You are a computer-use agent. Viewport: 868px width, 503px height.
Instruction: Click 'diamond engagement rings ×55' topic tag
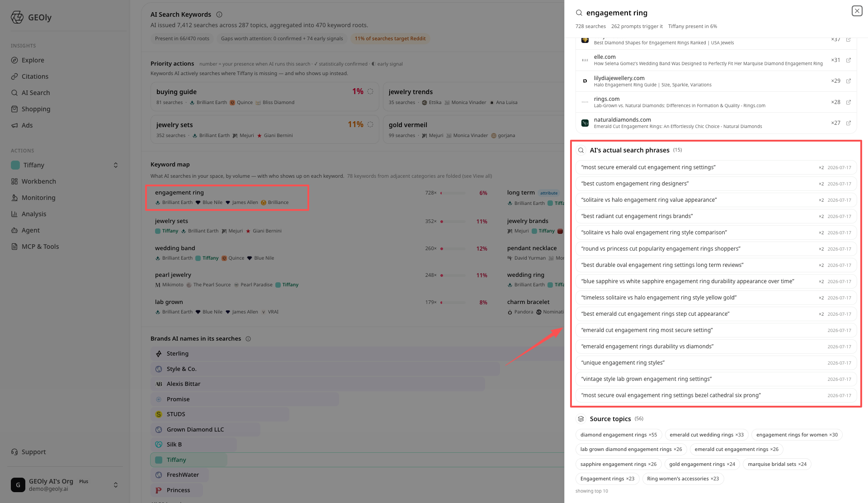(619, 435)
